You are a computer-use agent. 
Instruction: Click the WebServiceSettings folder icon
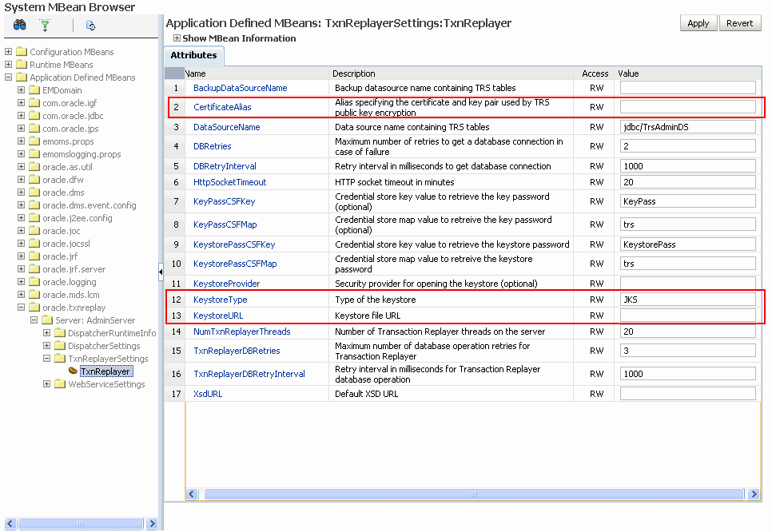(60, 384)
